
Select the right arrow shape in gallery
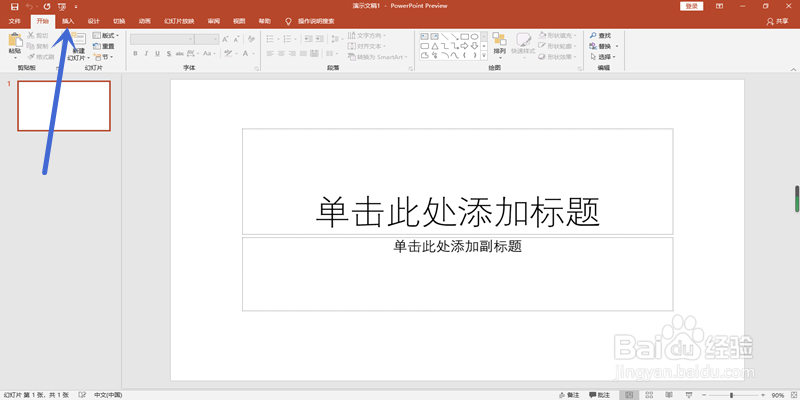pos(464,46)
